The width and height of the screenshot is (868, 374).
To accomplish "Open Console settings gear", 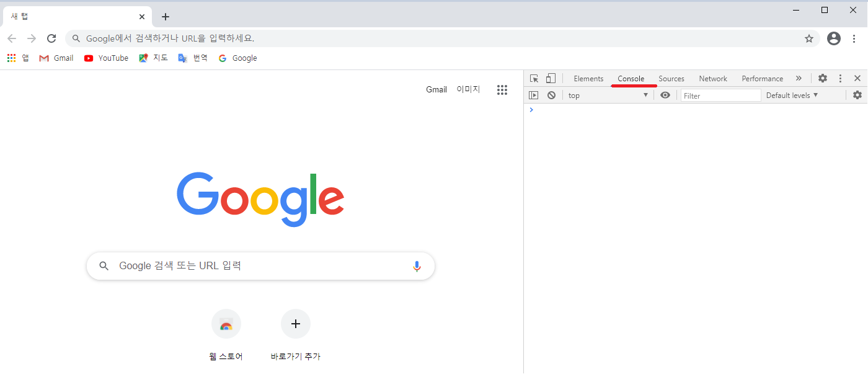I will coord(857,95).
